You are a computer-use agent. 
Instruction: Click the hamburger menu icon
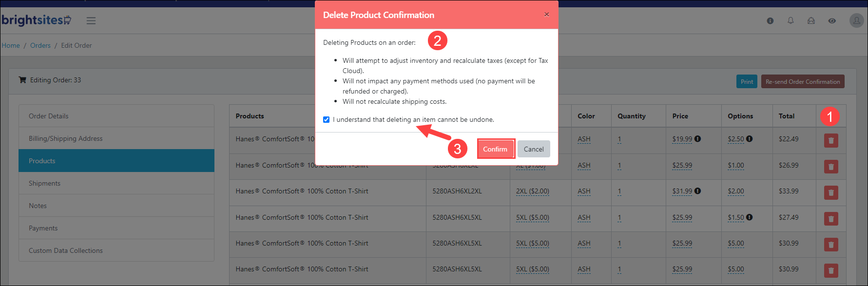click(91, 20)
